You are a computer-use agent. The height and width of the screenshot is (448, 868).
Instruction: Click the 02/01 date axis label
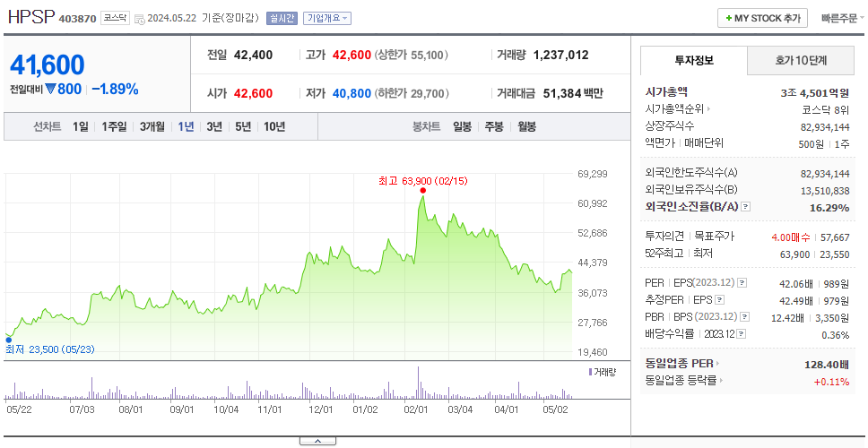coord(417,409)
